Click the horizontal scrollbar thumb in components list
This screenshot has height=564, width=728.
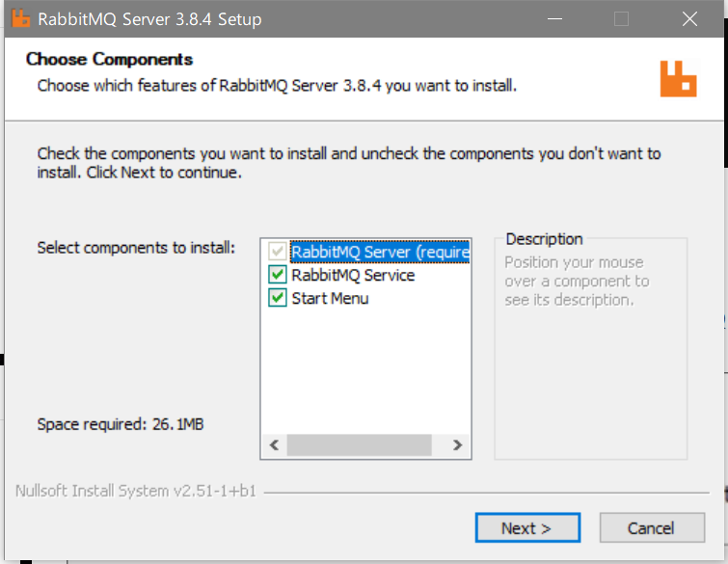(360, 445)
